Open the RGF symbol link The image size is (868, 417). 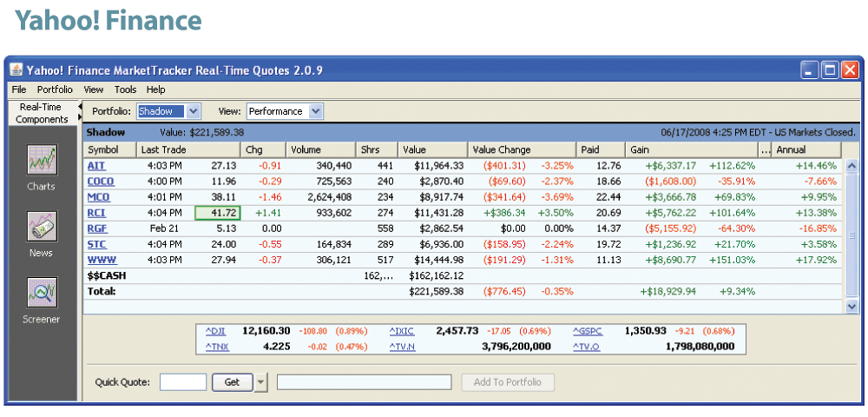coord(96,228)
